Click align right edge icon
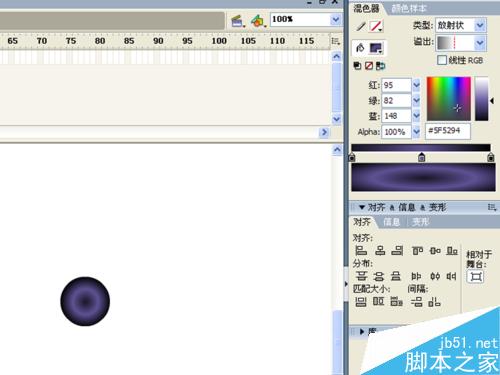Image resolution: width=500 pixels, height=375 pixels. 397,250
